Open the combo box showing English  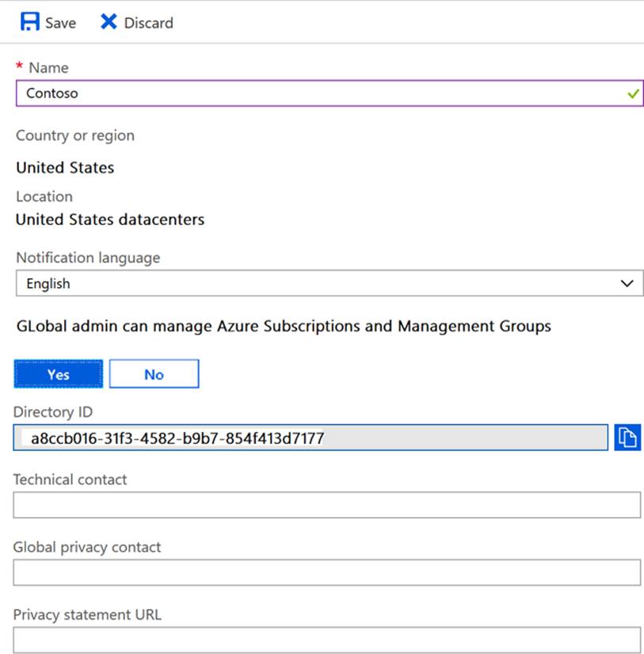coord(317,284)
